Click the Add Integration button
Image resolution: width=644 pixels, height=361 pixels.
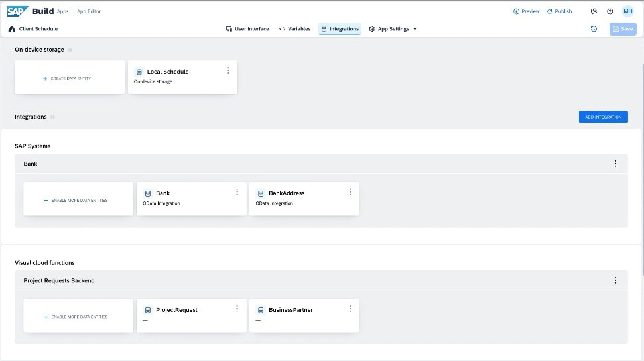point(603,117)
